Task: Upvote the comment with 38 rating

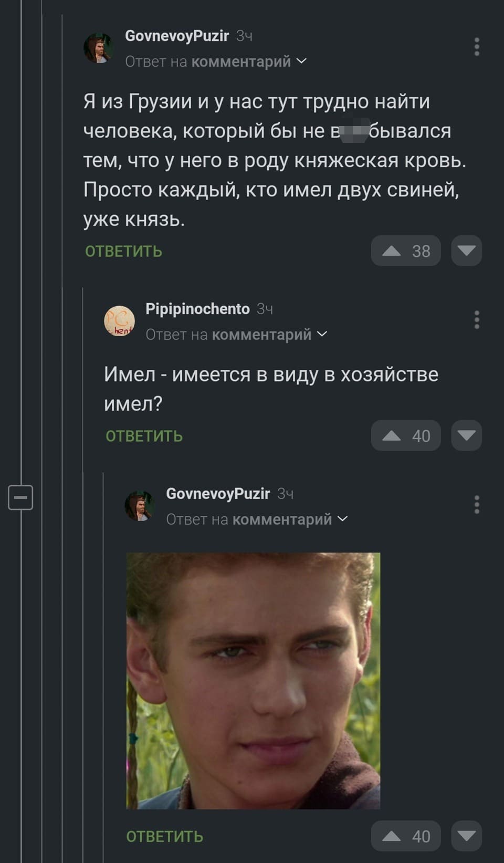Action: coord(406,251)
